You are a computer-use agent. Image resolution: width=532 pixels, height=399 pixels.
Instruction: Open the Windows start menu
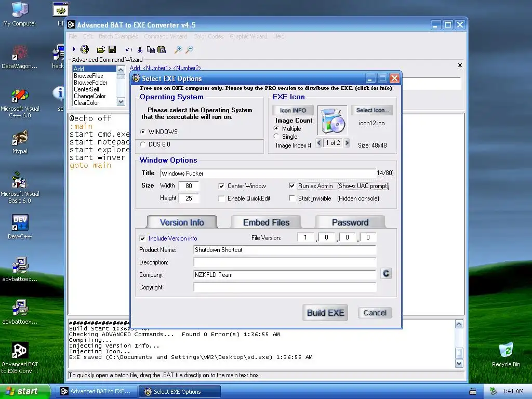[25, 391]
